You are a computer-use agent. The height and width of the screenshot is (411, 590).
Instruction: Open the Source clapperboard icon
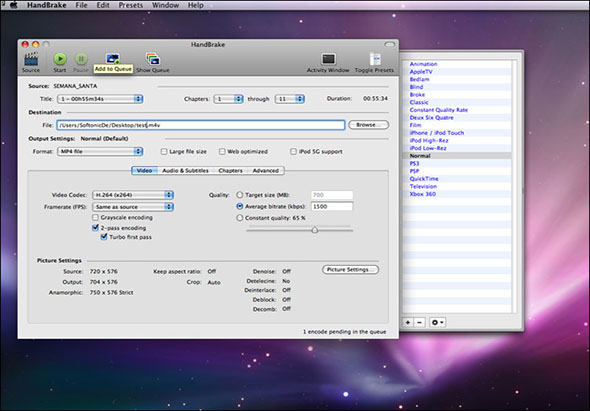[x=31, y=59]
